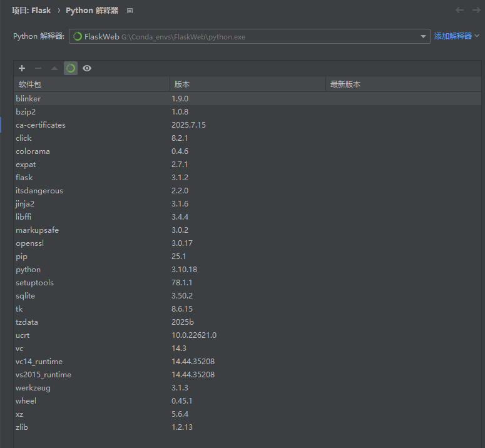485x448 pixels.
Task: Click the Flask project breadcrumb
Action: (31, 11)
